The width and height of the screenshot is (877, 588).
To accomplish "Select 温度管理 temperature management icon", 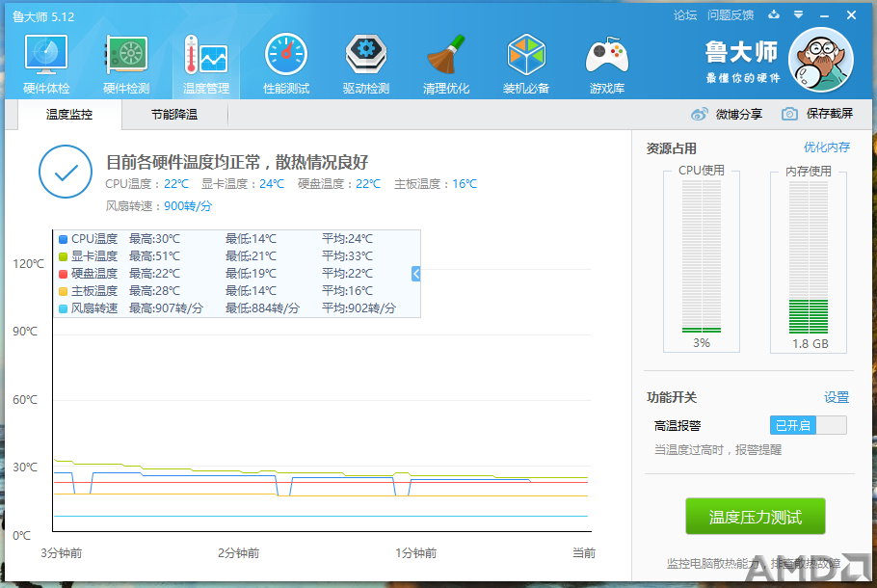I will pyautogui.click(x=206, y=64).
